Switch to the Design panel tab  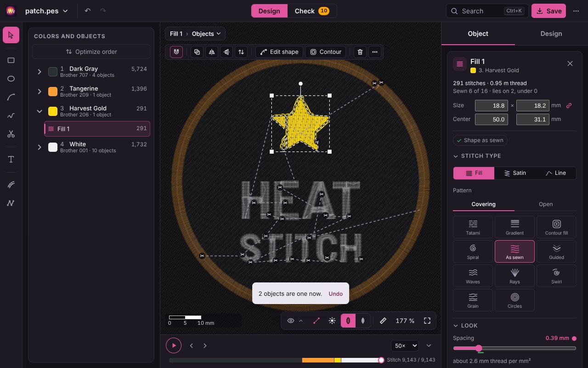(x=551, y=34)
